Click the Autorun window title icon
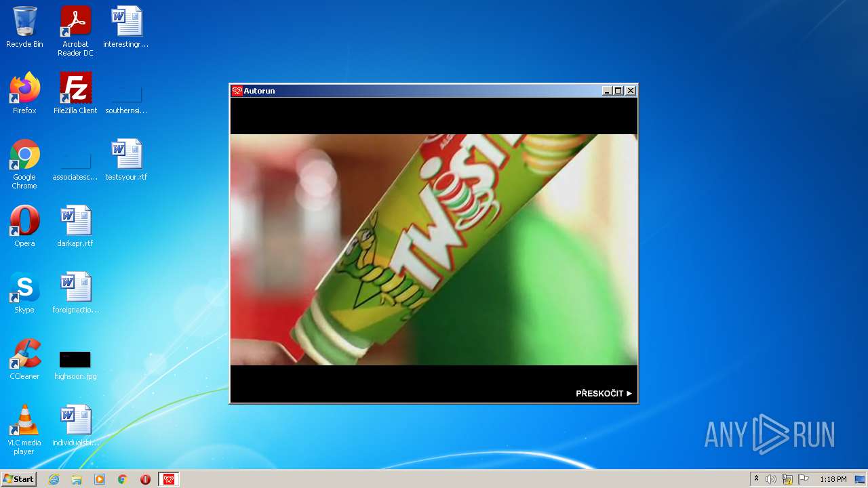Viewport: 868px width, 488px height. click(x=237, y=91)
